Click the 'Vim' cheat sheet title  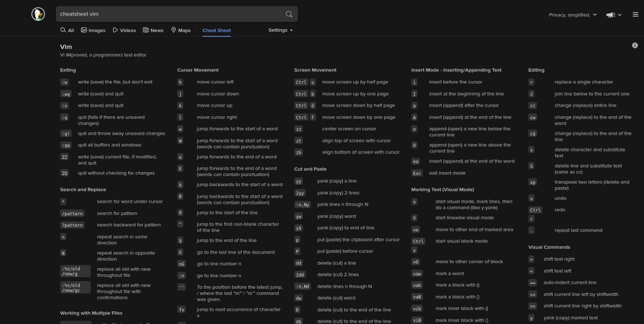point(66,47)
